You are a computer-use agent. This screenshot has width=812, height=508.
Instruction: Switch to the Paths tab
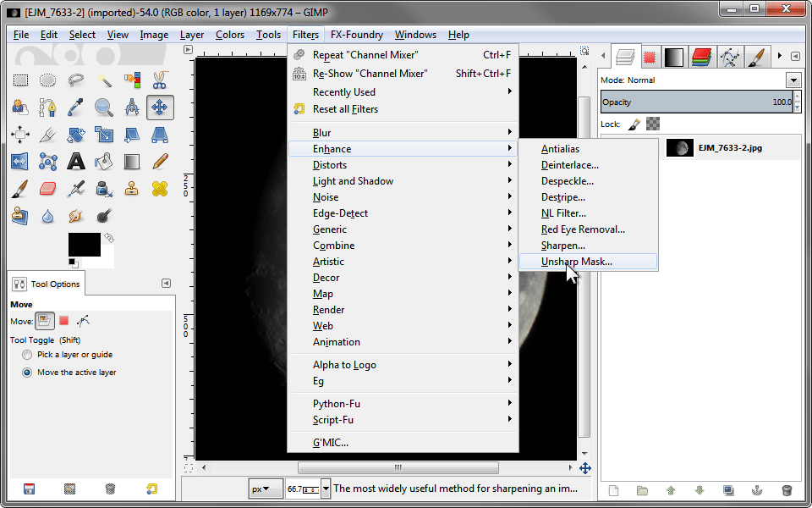728,57
